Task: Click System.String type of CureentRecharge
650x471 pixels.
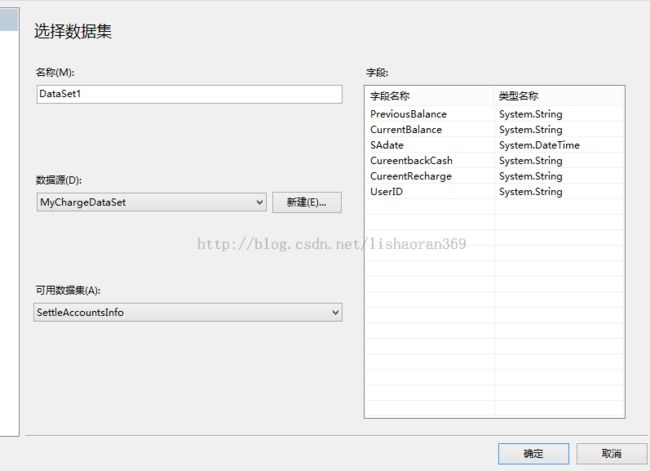Action: (531, 176)
